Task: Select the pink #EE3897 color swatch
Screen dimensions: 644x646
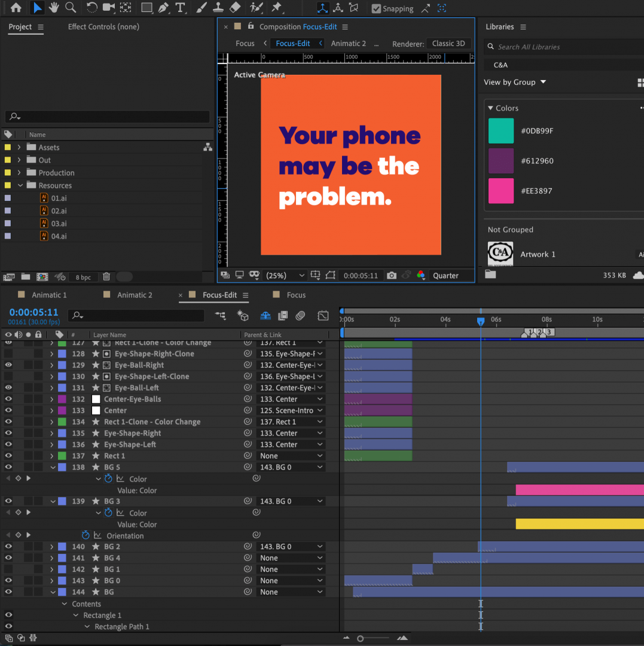Action: pyautogui.click(x=500, y=191)
